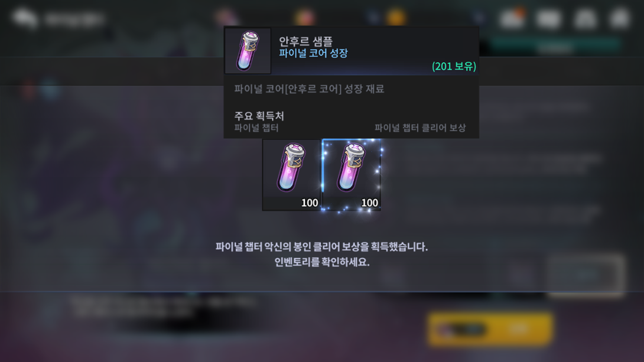Click the 인벤토리를 확인하세요 message

[321, 262]
